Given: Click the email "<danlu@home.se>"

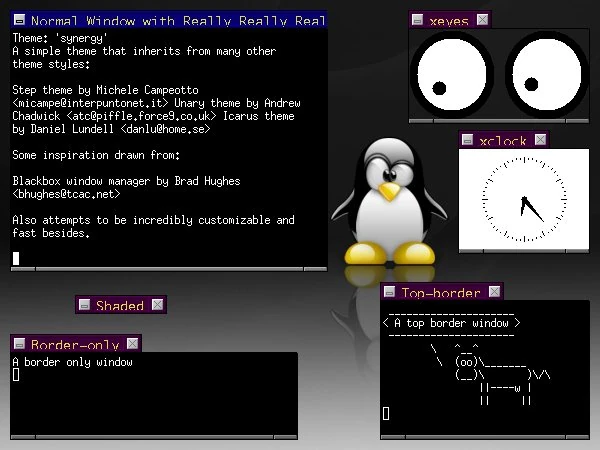Looking at the screenshot, I should [x=165, y=129].
